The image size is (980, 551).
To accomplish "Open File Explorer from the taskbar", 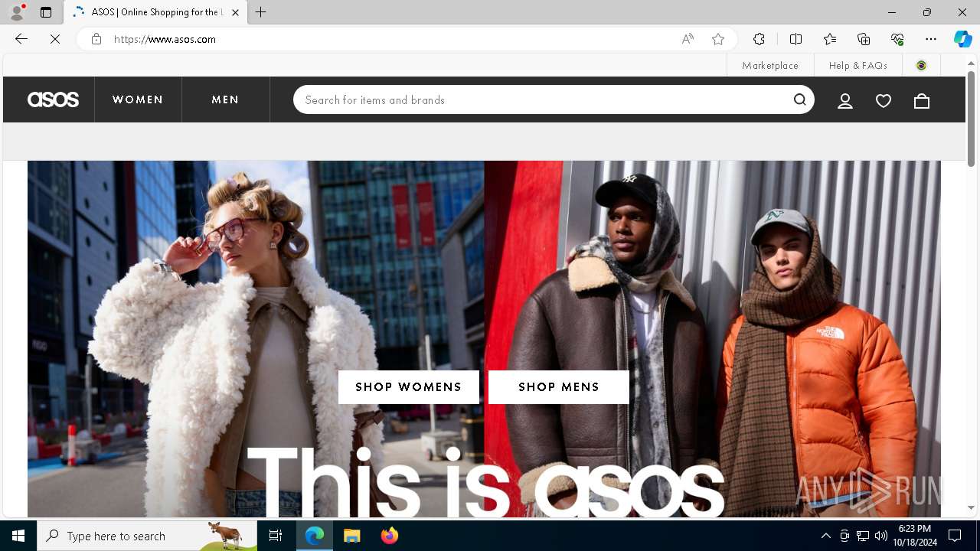I will pos(352,536).
